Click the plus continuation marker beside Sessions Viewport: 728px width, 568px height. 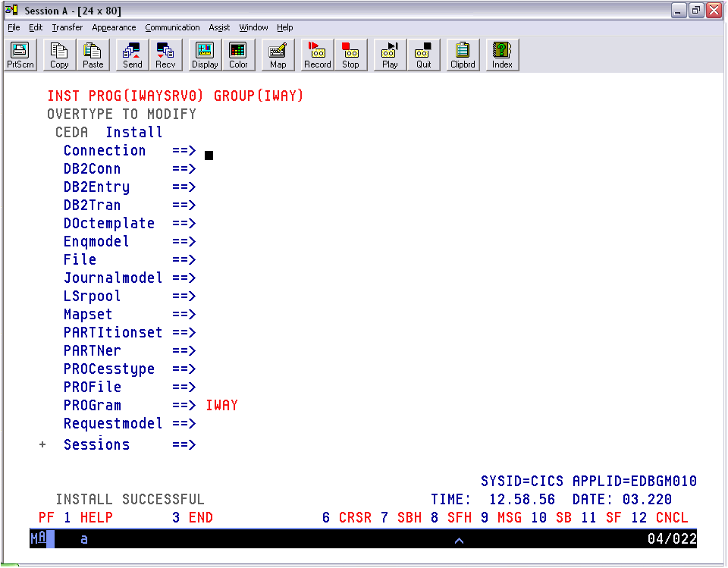pyautogui.click(x=42, y=445)
